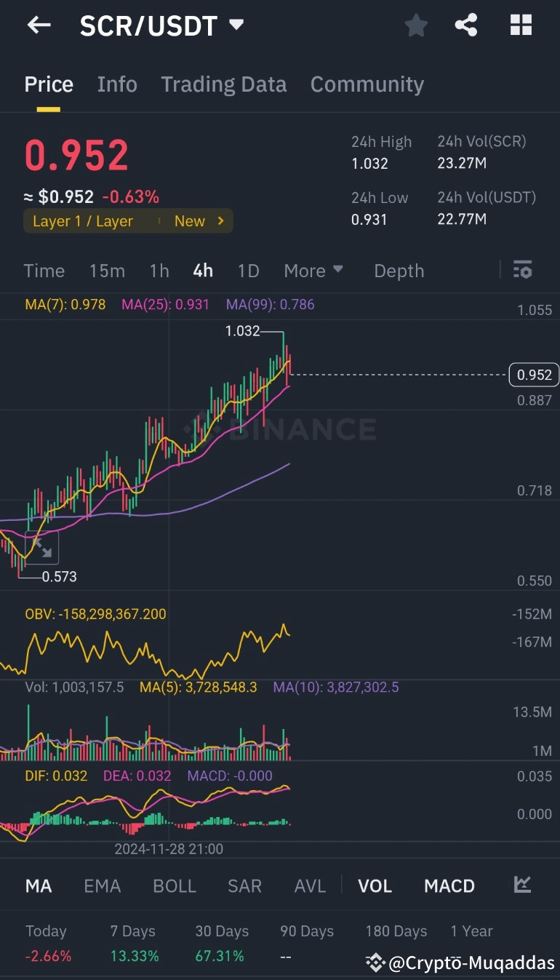Expand the More timeframe dropdown
Image resolution: width=560 pixels, height=980 pixels.
tap(313, 270)
